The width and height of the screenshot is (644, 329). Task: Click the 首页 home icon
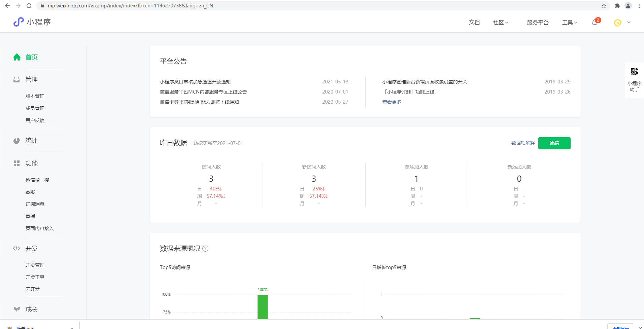pos(17,57)
